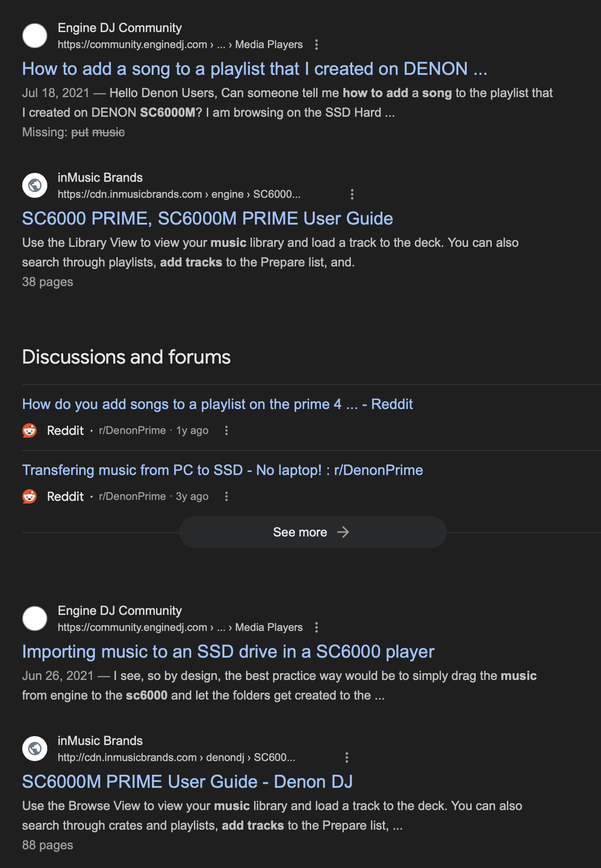The width and height of the screenshot is (601, 868).
Task: Click the Reddit logo for the Transfering music discussion
Action: [29, 496]
